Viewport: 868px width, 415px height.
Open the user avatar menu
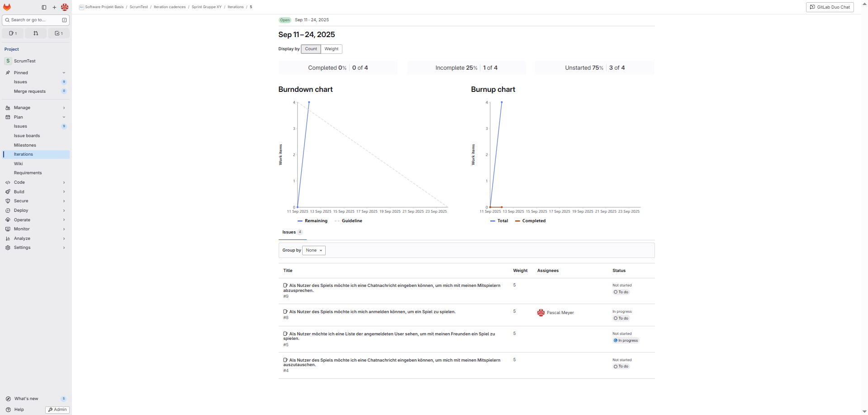pos(65,7)
